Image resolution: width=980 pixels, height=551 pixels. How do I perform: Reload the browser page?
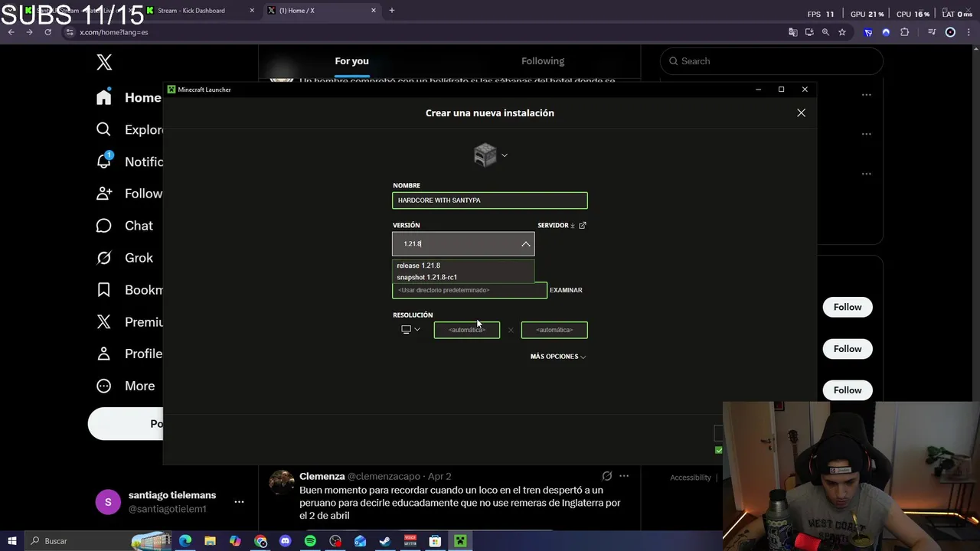point(47,32)
